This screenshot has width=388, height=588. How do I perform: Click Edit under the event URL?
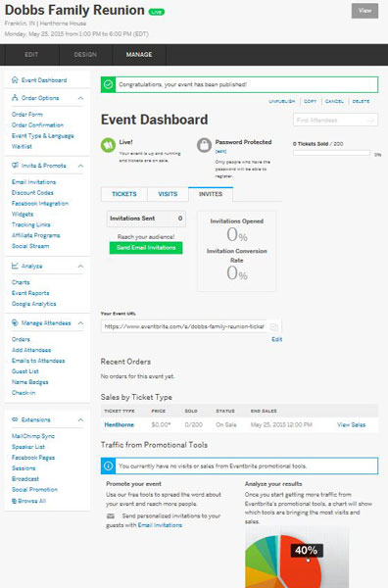click(x=277, y=339)
